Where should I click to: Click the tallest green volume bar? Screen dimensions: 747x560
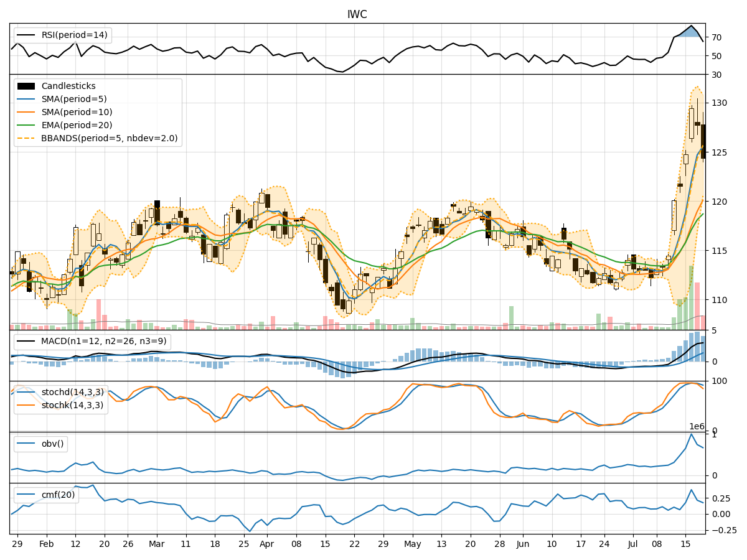coord(691,299)
